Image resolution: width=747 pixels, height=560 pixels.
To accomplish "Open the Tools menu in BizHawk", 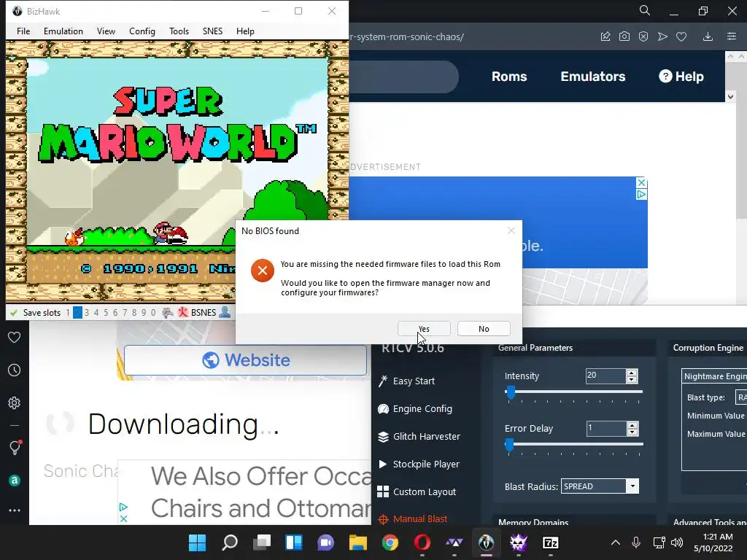I will (x=179, y=31).
